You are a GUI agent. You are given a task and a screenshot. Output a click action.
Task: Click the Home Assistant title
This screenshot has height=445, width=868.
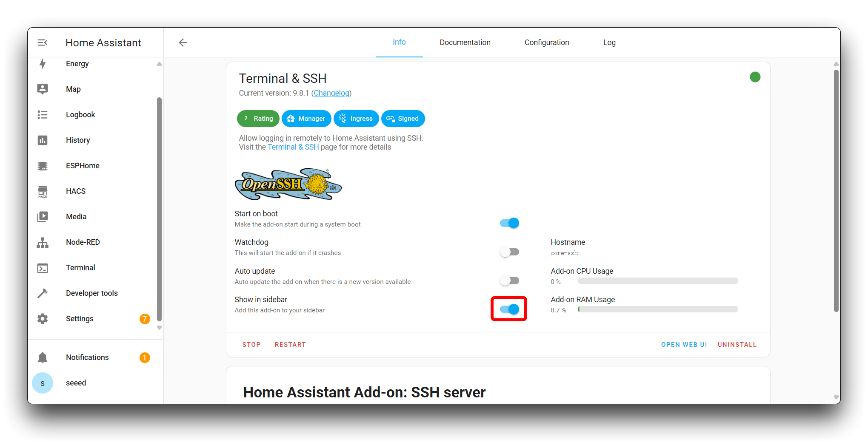(103, 43)
